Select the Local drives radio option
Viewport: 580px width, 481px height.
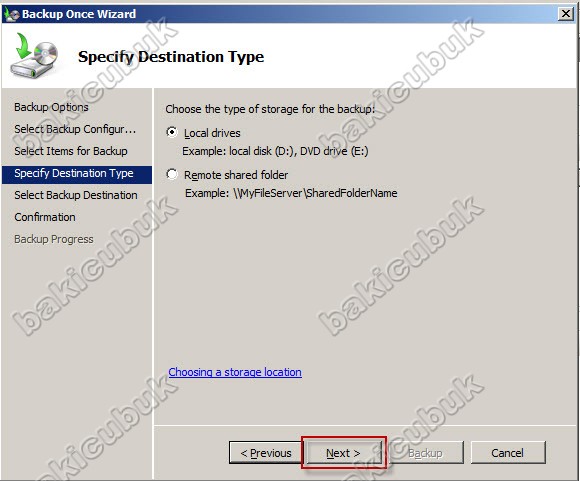(172, 132)
